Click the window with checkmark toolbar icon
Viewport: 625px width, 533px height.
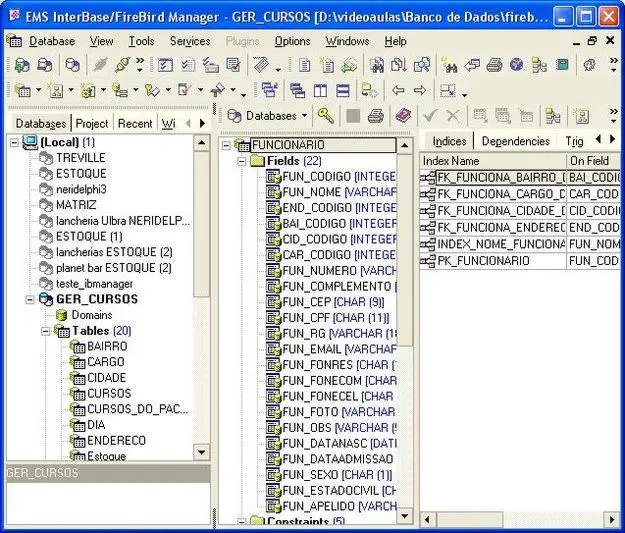165,65
